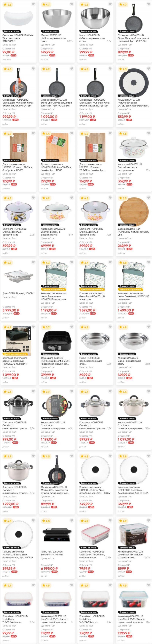
Task: Toggle favorite on Доска разделочная Natura 35x25см
Action: click(x=72, y=133)
